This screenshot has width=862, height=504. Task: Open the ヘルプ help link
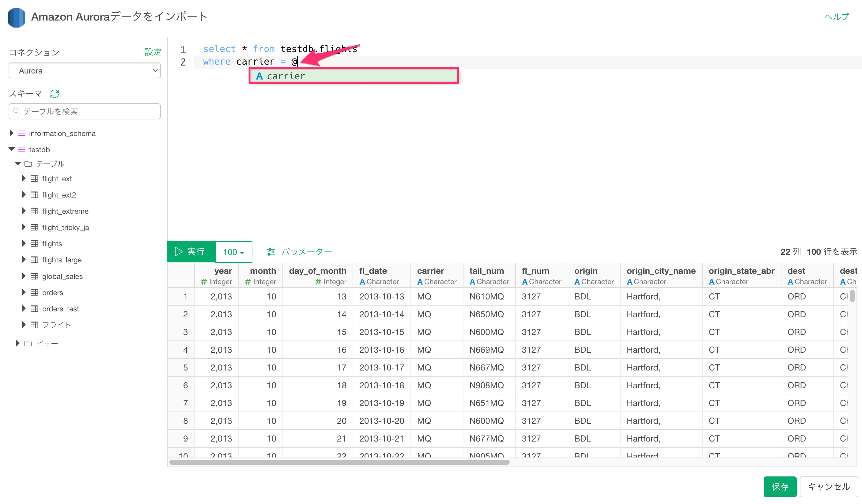tap(836, 17)
